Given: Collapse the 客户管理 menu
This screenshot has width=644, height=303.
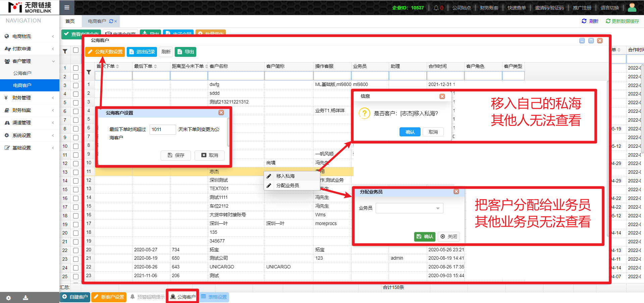Looking at the screenshot, I should (x=30, y=61).
